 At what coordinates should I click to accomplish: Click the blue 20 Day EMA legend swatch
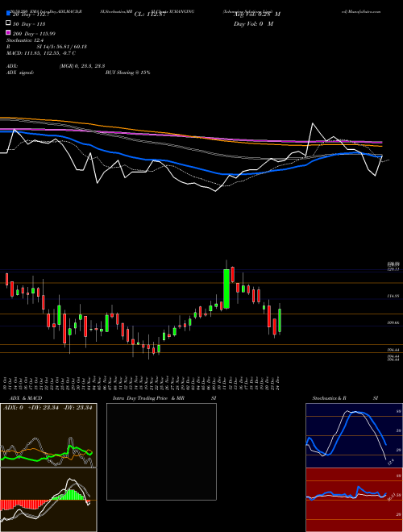click(x=8, y=13)
